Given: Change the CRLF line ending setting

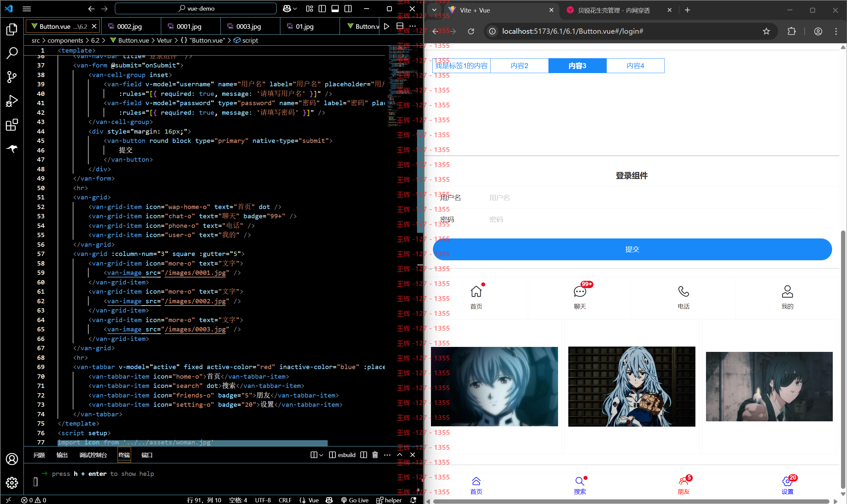Looking at the screenshot, I should click(x=285, y=500).
